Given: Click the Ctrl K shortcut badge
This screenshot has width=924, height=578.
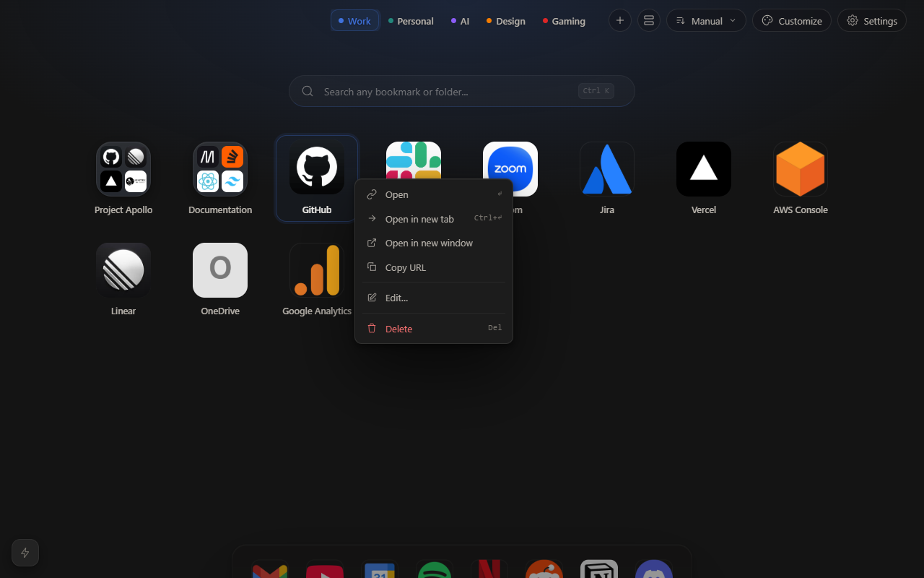Looking at the screenshot, I should tap(596, 91).
